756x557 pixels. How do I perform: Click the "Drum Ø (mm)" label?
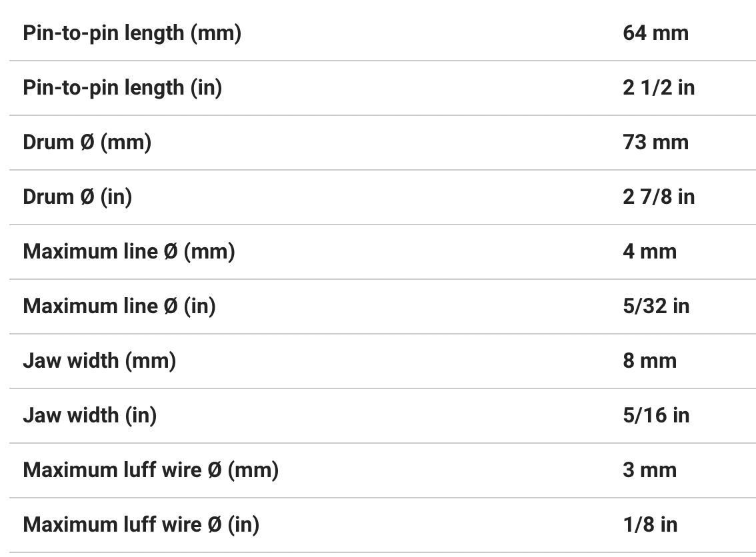click(87, 142)
